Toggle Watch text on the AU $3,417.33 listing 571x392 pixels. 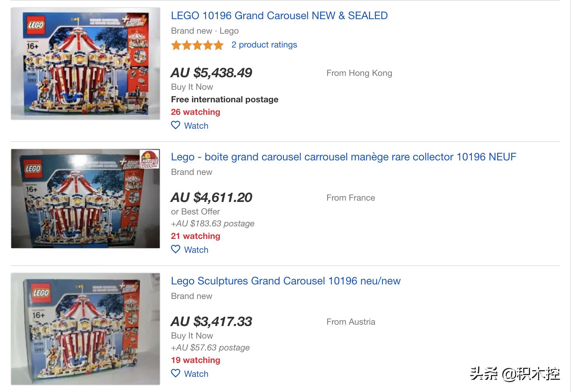tap(196, 374)
